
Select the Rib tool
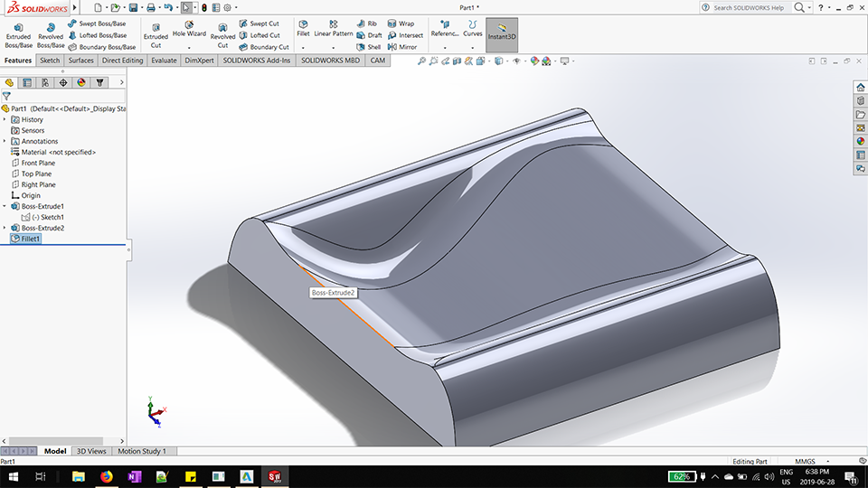coord(367,23)
